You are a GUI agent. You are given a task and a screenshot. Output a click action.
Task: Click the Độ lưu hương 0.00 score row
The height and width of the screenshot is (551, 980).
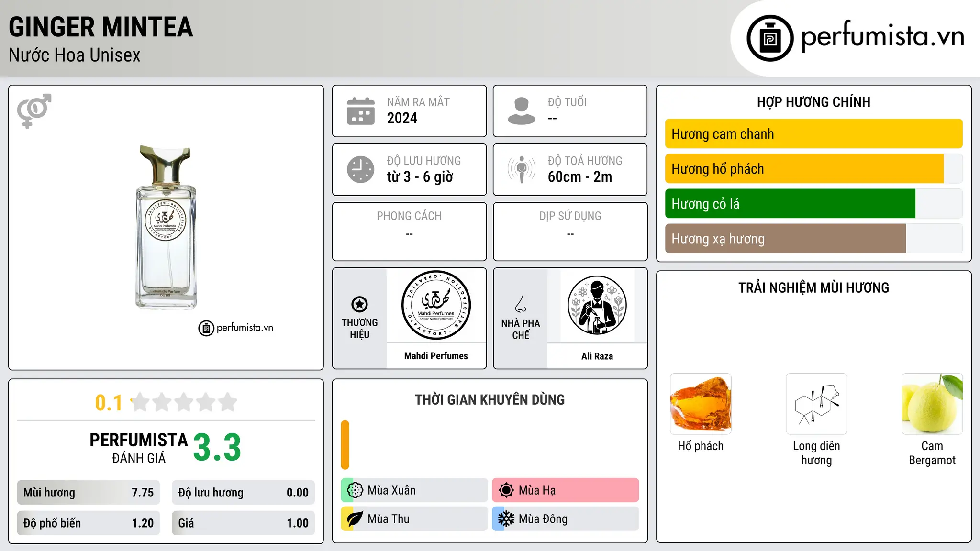coord(244,493)
